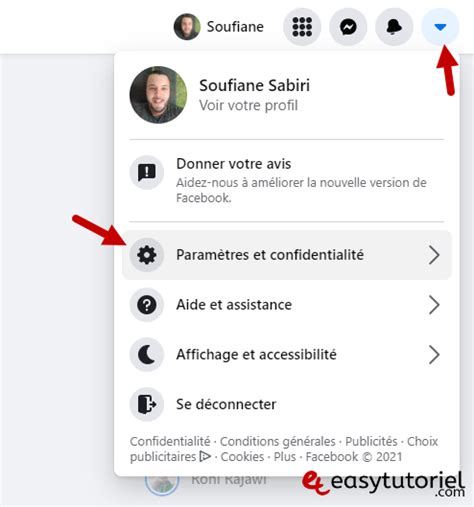
Task: Click the question mark help icon
Action: coord(147,305)
